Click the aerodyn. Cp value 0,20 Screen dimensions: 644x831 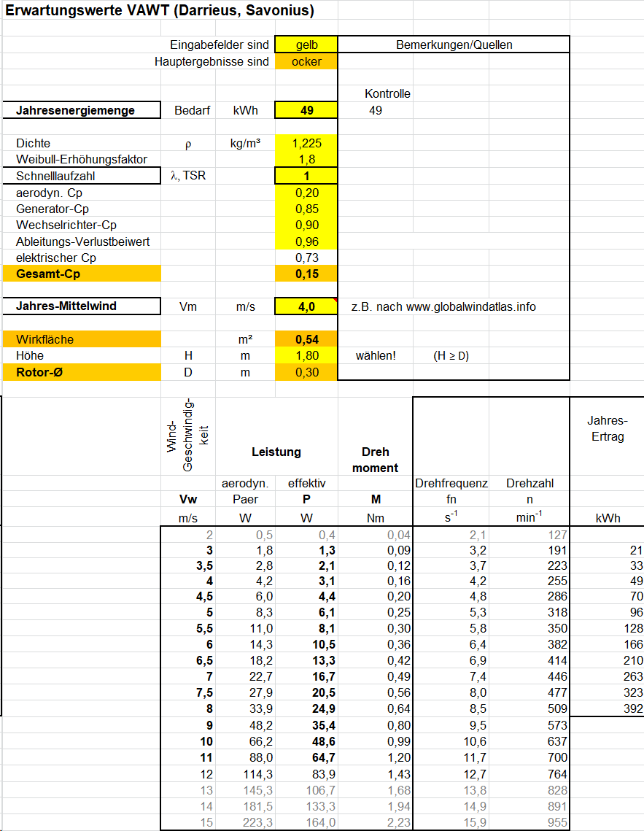pyautogui.click(x=306, y=193)
